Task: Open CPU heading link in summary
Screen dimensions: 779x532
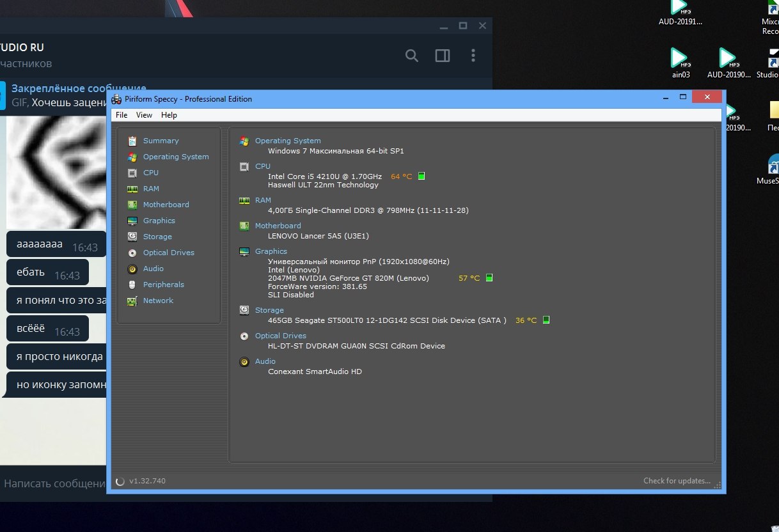Action: click(x=263, y=166)
